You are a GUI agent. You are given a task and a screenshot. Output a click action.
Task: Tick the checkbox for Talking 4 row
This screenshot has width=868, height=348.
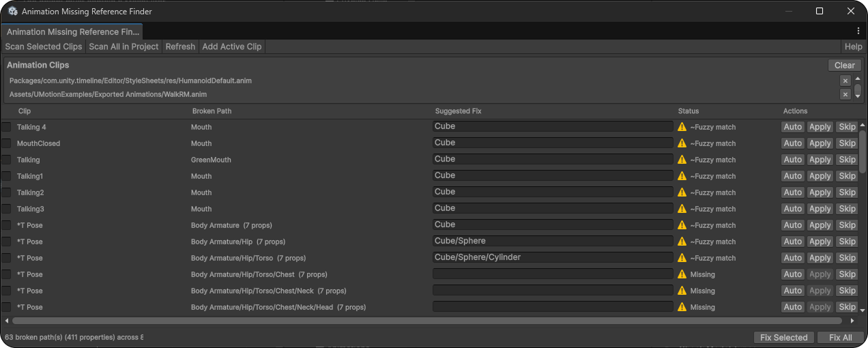(6, 127)
